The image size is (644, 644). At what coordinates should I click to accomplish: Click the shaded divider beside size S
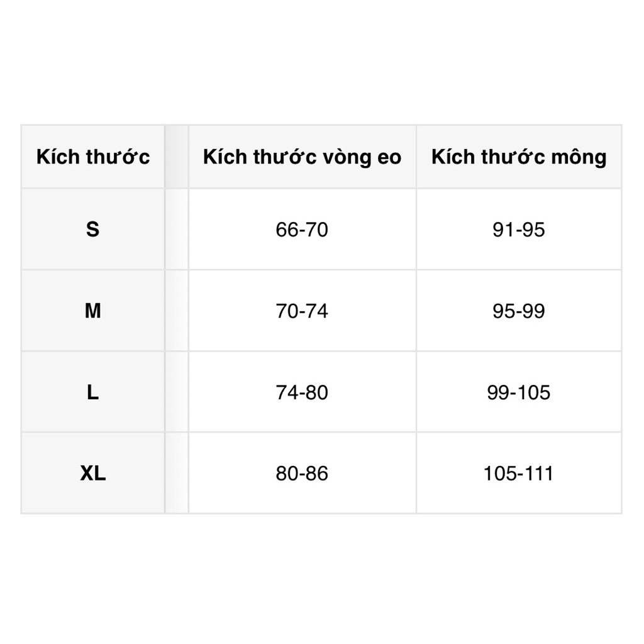pyautogui.click(x=177, y=229)
